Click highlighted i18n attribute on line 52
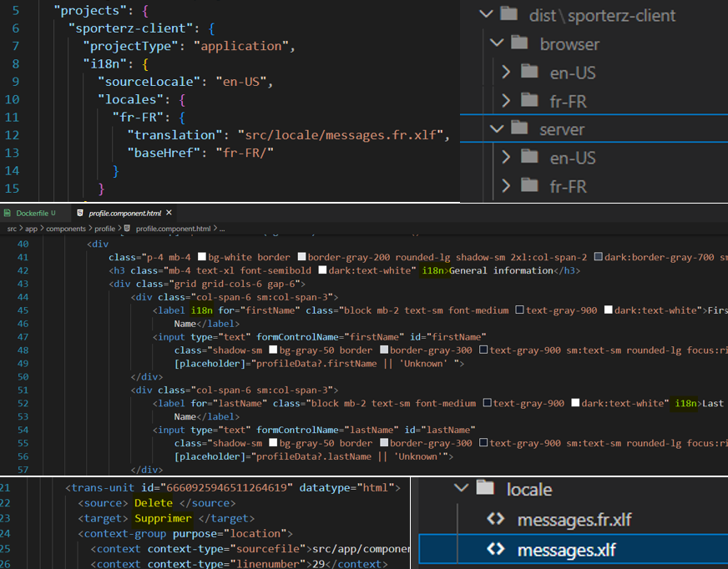Image resolution: width=728 pixels, height=569 pixels. pyautogui.click(x=685, y=403)
